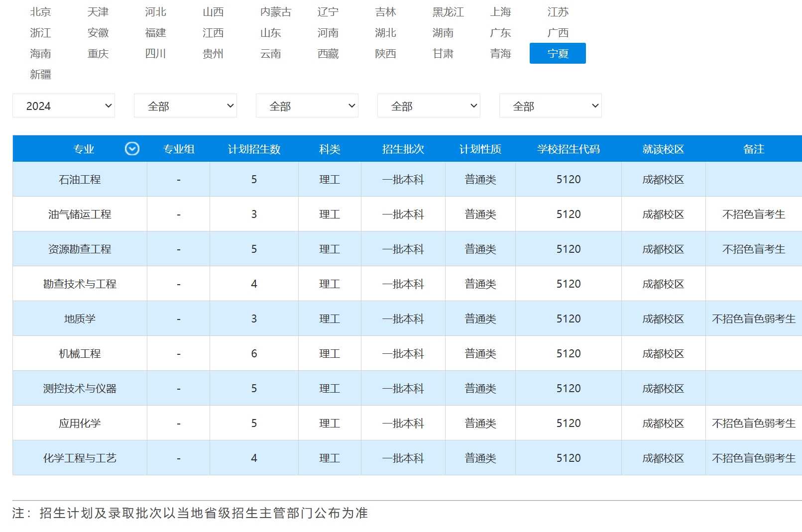This screenshot has width=802, height=532.
Task: Select the 内蒙古 province tab
Action: (276, 12)
